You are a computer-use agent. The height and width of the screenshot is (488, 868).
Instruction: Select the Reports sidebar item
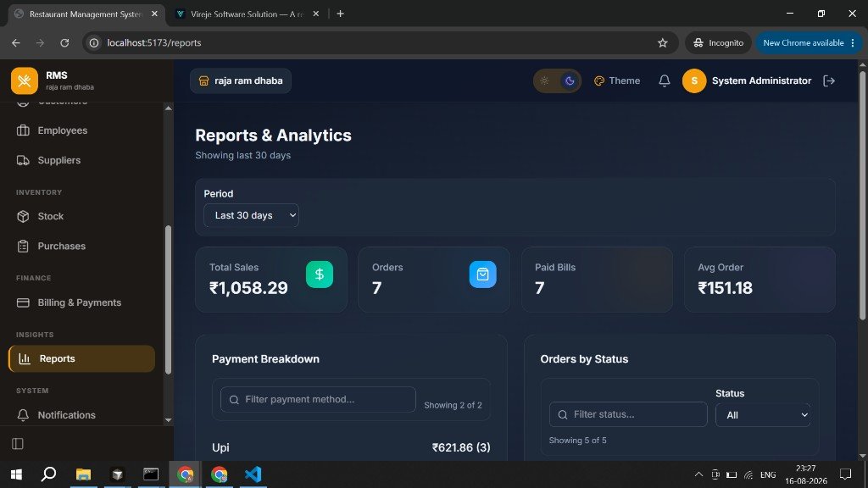click(x=81, y=358)
